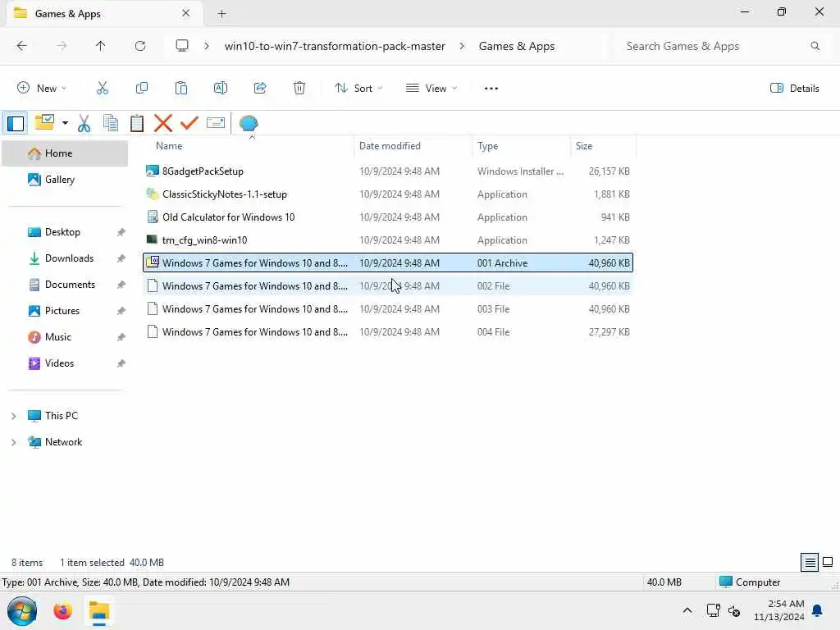Screen dimensions: 840x630
Task: Click the Cut icon in command bar
Action: [x=103, y=89]
